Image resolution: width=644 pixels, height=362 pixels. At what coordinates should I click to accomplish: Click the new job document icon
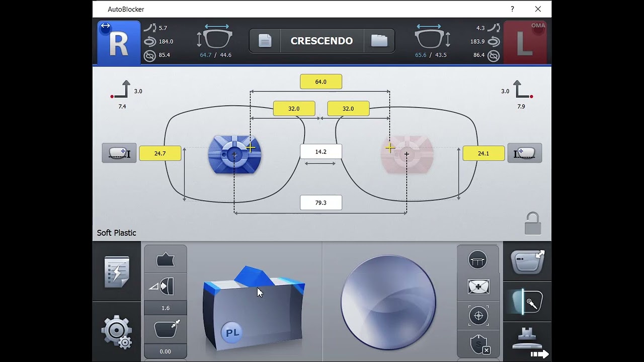265,41
